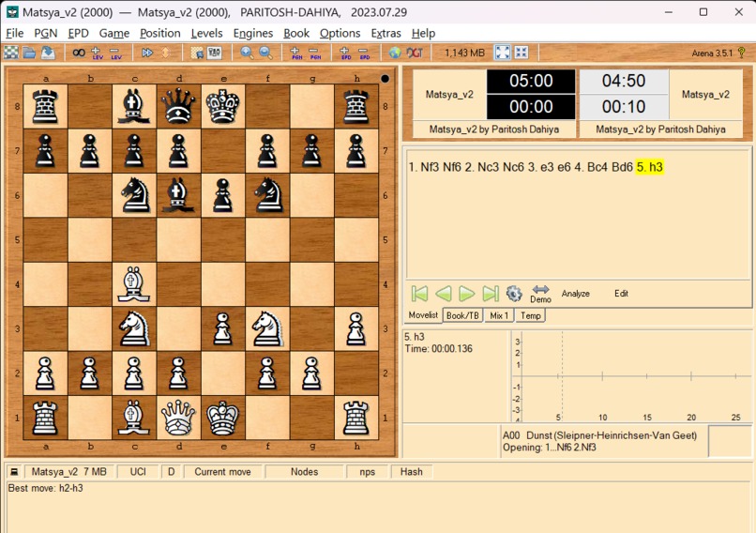Step back one move
This screenshot has width=756, height=533.
point(443,294)
